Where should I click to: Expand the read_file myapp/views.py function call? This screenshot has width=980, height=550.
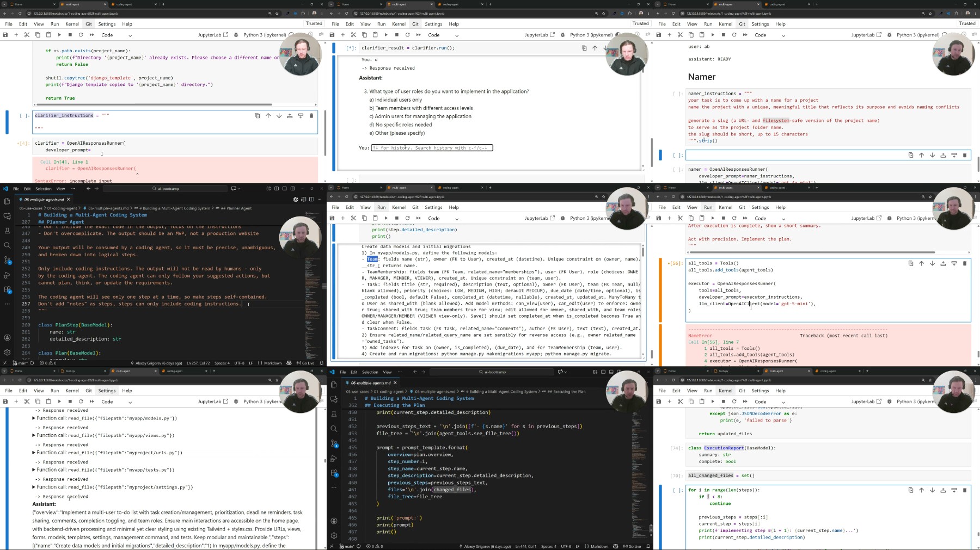(x=34, y=435)
